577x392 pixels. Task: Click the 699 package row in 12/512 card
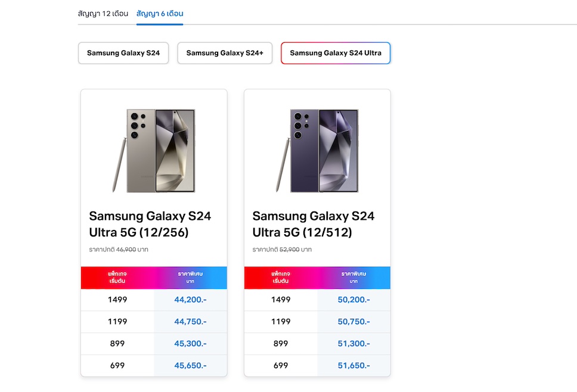pos(281,366)
